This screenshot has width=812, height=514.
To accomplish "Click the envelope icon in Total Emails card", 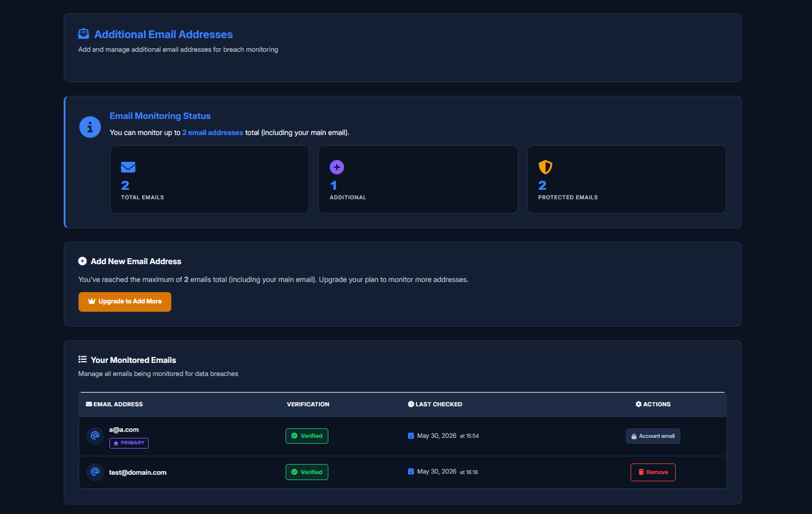I will click(x=128, y=167).
